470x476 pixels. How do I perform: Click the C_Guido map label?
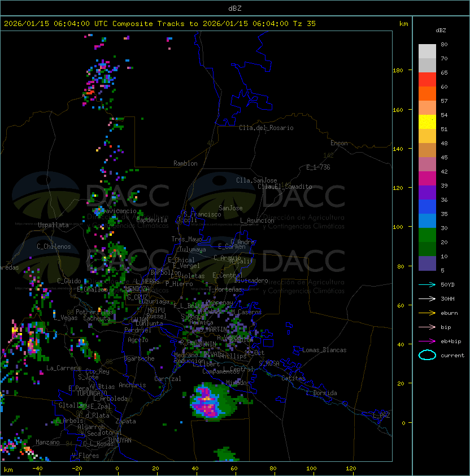coord(69,281)
